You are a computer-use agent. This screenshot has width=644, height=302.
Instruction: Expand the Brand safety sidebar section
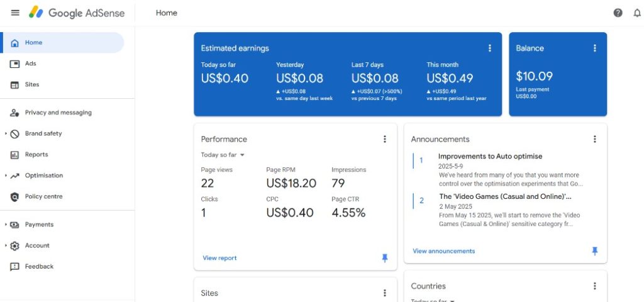coord(6,134)
